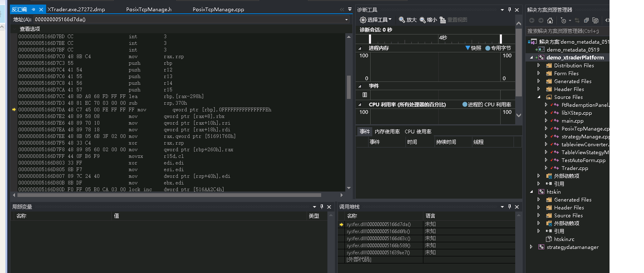This screenshot has width=644, height=273.
Task: Expand the Form Files folder
Action: 539,73
